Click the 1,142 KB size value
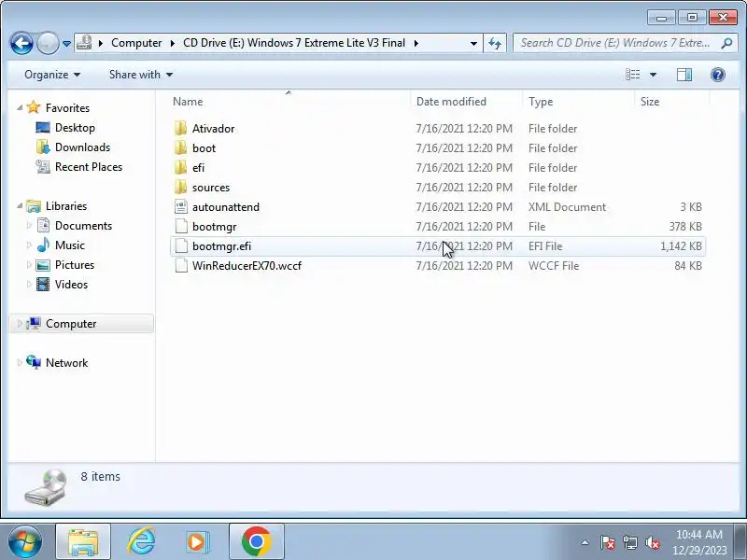The width and height of the screenshot is (747, 560). pyautogui.click(x=681, y=246)
